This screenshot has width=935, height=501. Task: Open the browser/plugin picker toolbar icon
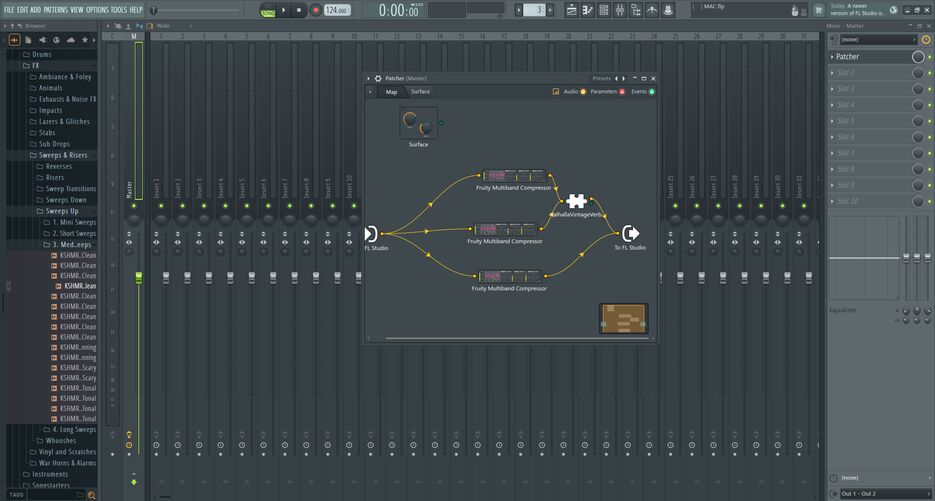[636, 10]
